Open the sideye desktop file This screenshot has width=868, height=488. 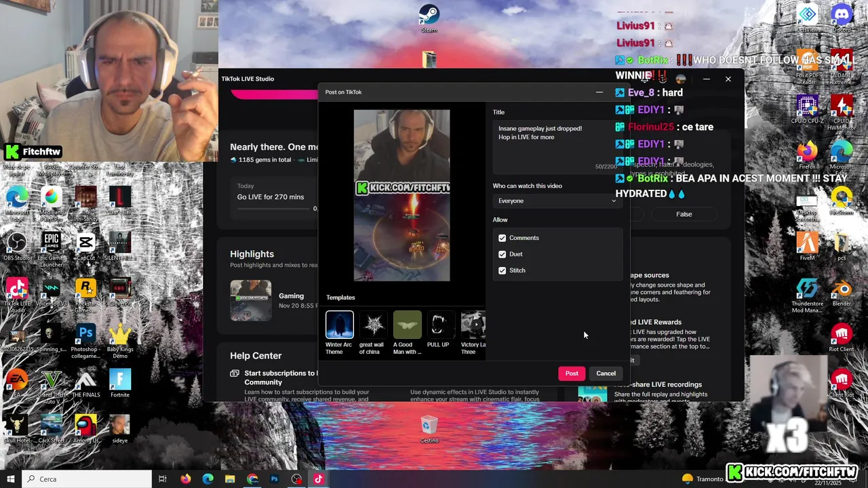(x=120, y=430)
